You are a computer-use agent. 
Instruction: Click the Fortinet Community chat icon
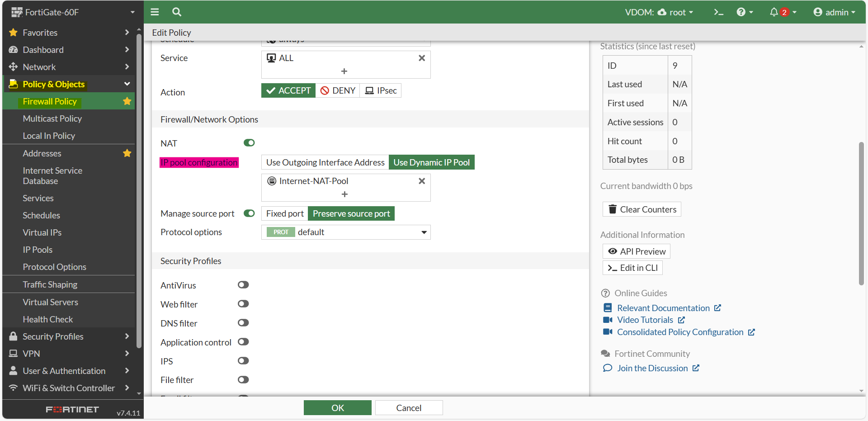606,354
